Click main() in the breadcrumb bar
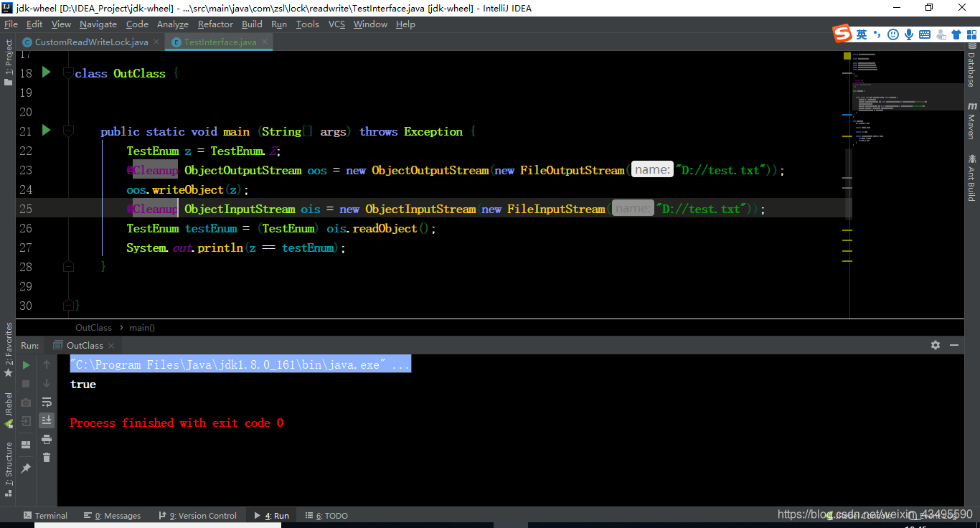The image size is (980, 528). click(142, 327)
